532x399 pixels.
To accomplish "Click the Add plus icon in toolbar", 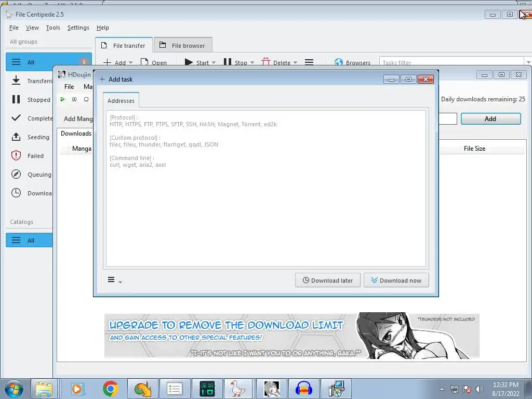I will click(x=107, y=62).
